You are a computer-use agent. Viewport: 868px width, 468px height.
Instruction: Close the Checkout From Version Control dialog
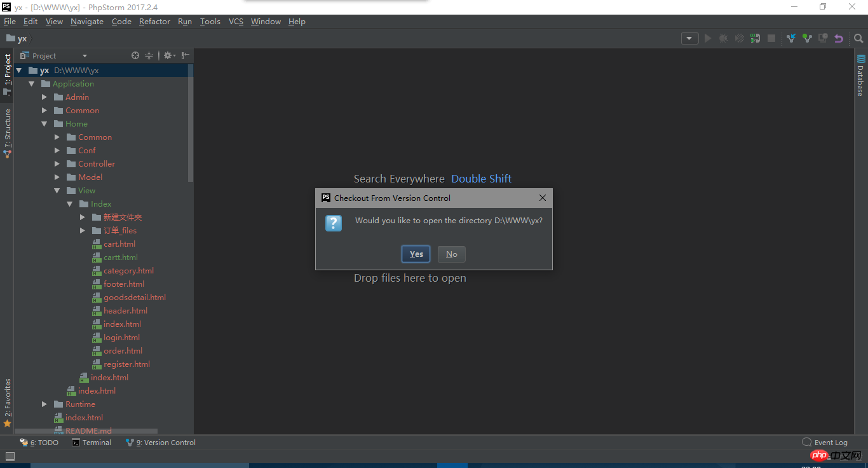tap(542, 198)
